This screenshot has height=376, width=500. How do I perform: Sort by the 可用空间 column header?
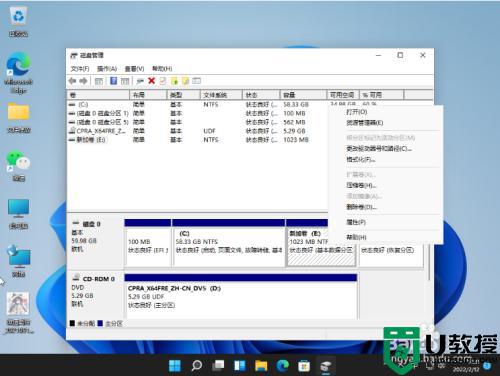tap(342, 95)
